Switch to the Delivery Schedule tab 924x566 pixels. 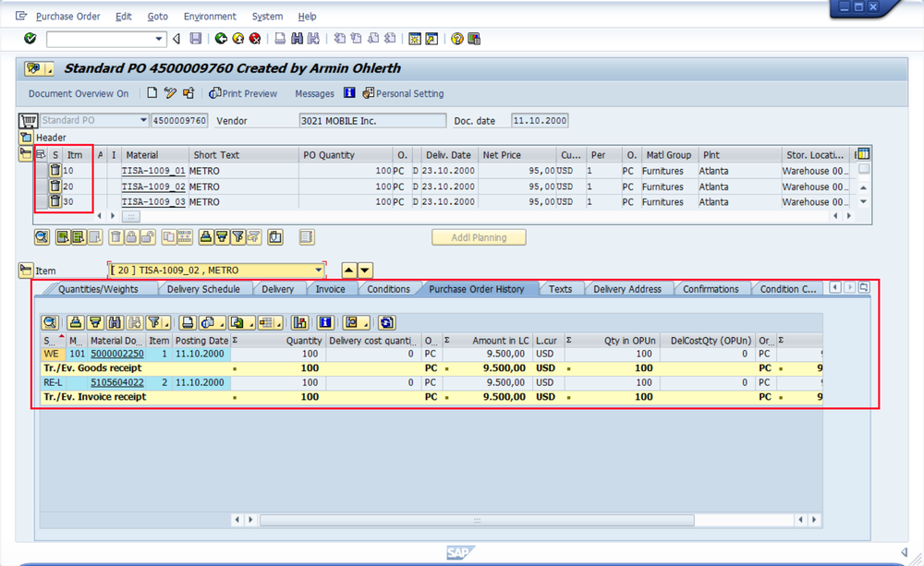[x=203, y=289]
